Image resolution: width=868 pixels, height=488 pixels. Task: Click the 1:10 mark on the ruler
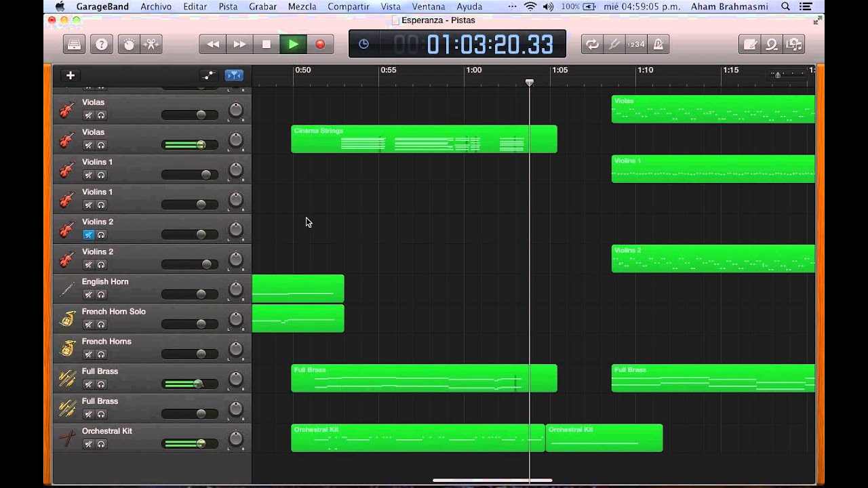pyautogui.click(x=645, y=70)
